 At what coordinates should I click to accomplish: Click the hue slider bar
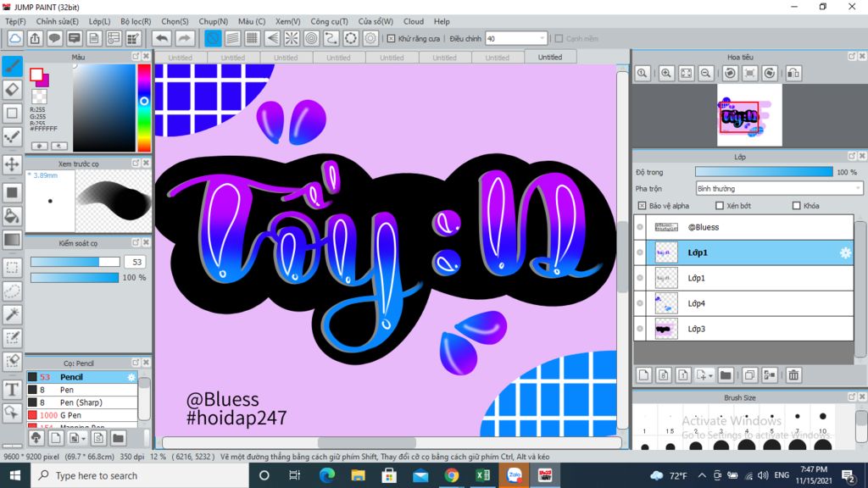click(x=144, y=108)
